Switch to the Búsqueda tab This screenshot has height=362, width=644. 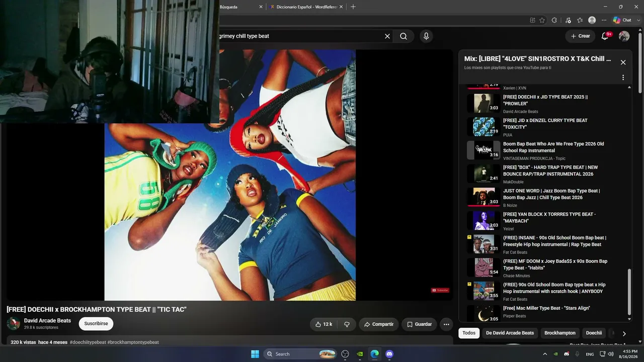point(228,7)
